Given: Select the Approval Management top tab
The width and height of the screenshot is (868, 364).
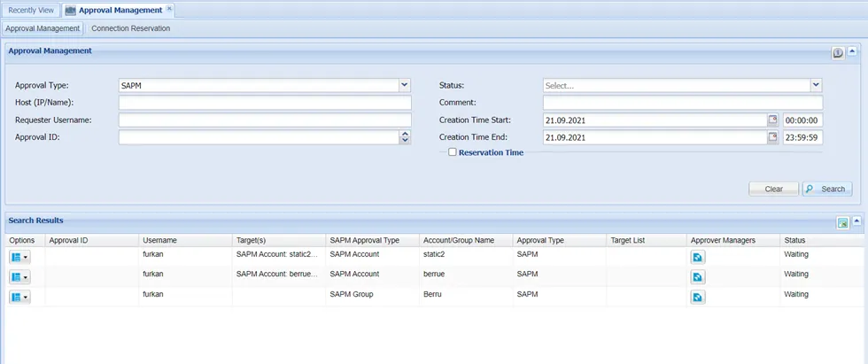Looking at the screenshot, I should point(120,10).
